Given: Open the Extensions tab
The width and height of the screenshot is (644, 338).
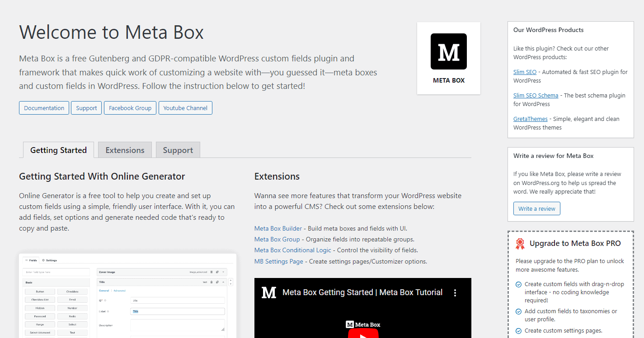Looking at the screenshot, I should (125, 150).
